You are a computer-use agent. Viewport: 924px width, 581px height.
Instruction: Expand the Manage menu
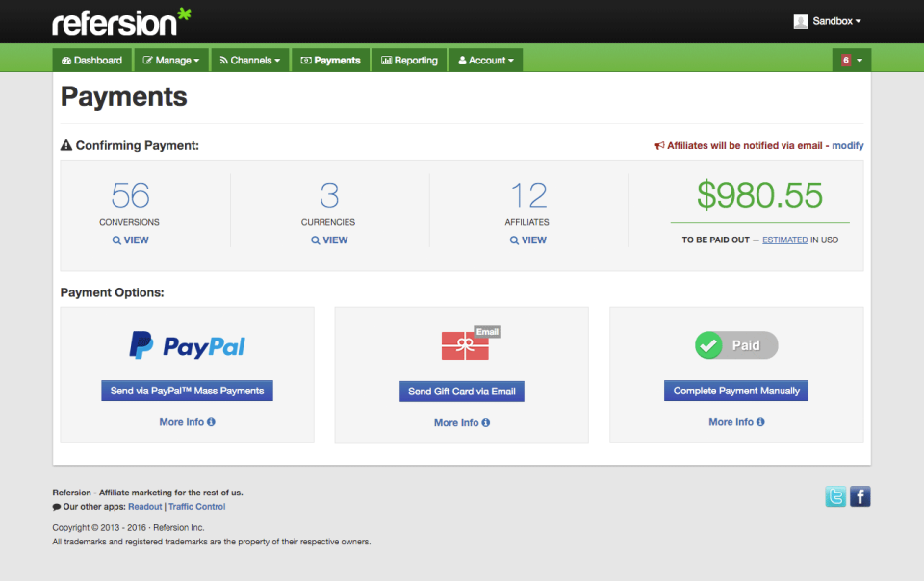click(170, 60)
